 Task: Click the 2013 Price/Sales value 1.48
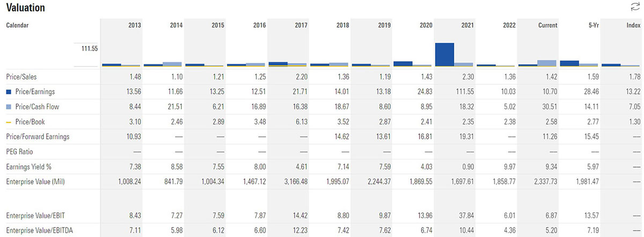[x=136, y=77]
